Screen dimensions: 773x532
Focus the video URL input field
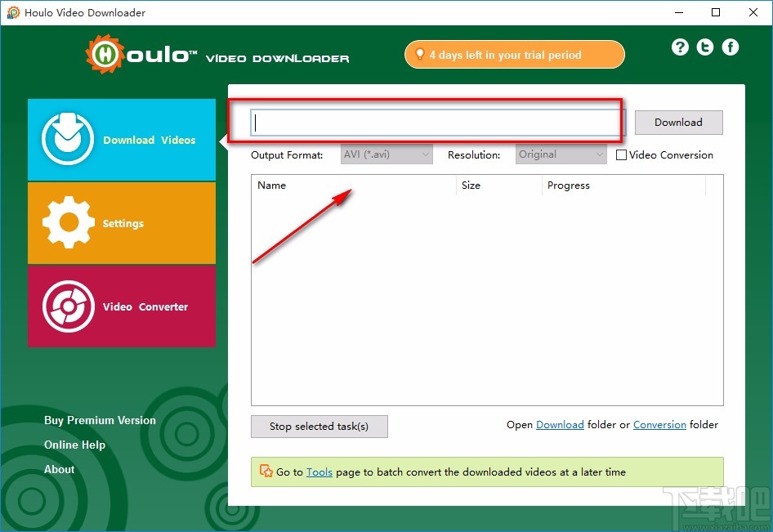pos(438,123)
